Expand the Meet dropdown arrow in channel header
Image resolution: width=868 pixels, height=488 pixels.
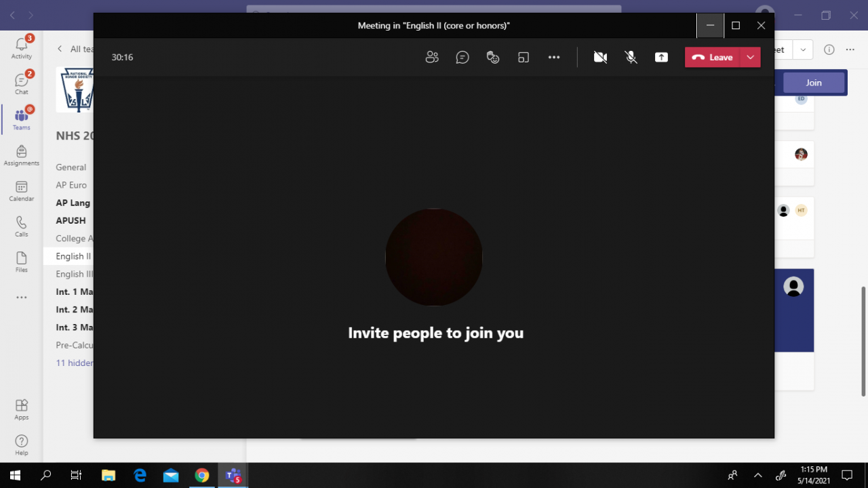[x=803, y=49]
